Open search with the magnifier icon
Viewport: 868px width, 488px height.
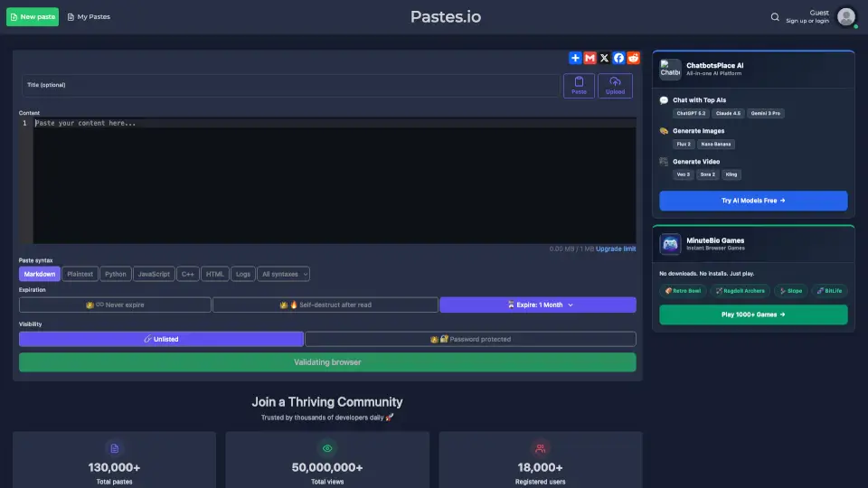(775, 17)
